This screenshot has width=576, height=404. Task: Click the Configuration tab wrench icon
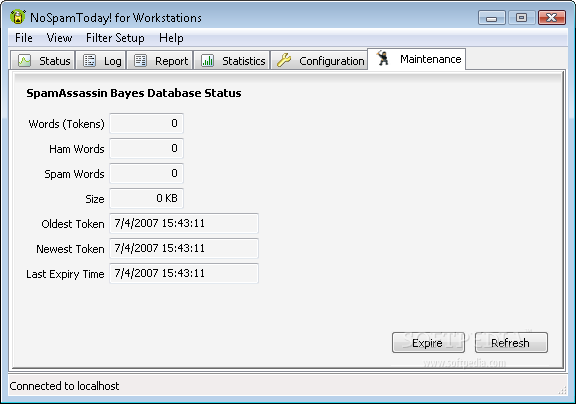(284, 60)
